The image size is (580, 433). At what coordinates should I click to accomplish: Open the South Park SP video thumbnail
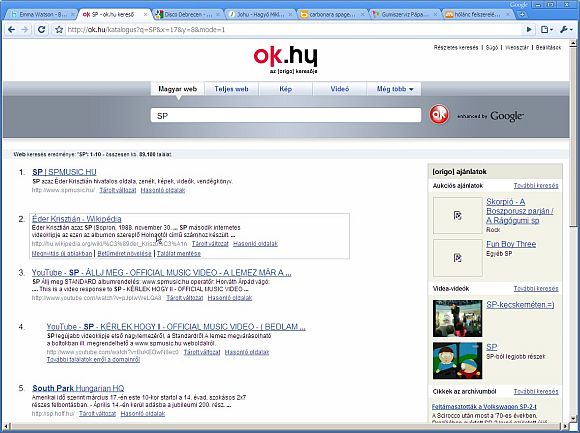tap(458, 361)
